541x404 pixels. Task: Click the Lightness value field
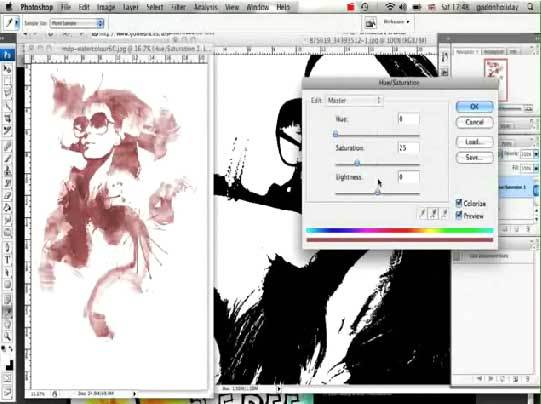tap(409, 177)
